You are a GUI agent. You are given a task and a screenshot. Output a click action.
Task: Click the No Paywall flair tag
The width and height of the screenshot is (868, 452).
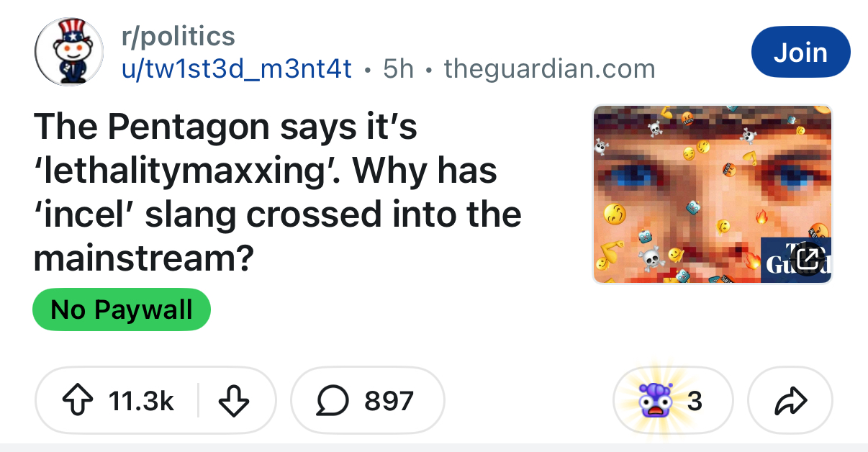[x=122, y=309]
